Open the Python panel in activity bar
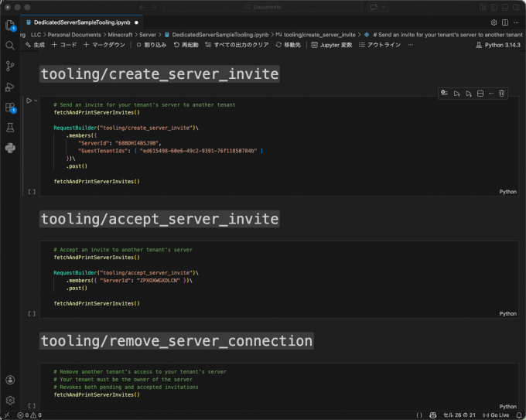This screenshot has width=526, height=420. (10, 148)
